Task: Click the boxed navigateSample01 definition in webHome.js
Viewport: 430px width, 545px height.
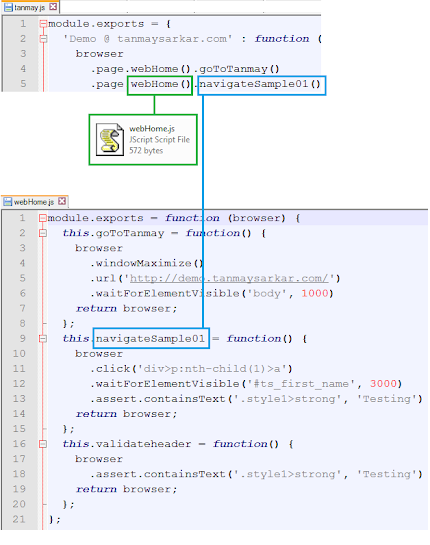Action: point(151,338)
